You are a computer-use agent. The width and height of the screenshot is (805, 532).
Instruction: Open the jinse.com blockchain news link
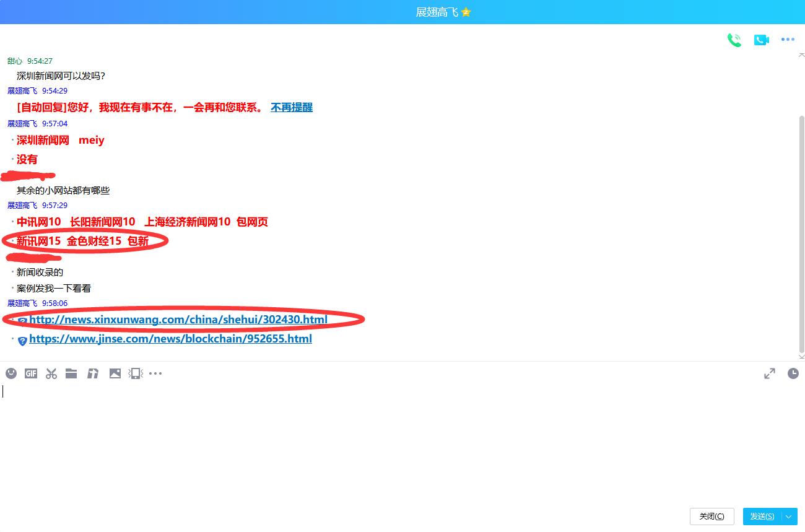tap(170, 339)
